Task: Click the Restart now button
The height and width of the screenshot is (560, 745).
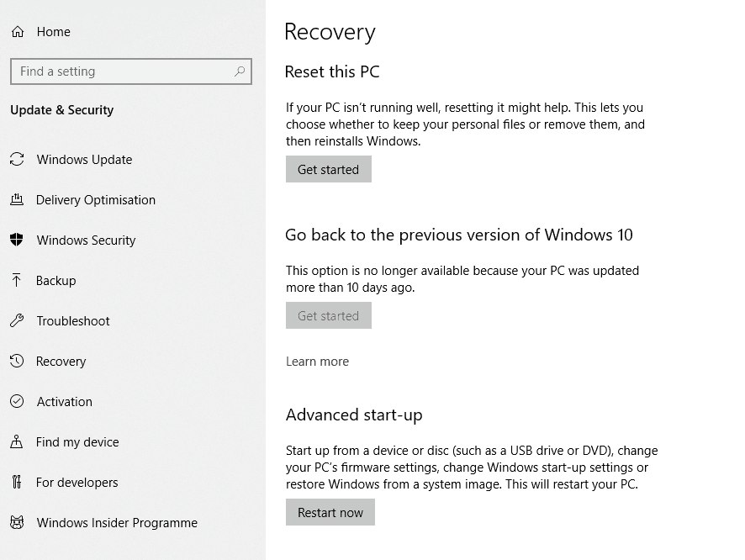Action: click(x=330, y=512)
